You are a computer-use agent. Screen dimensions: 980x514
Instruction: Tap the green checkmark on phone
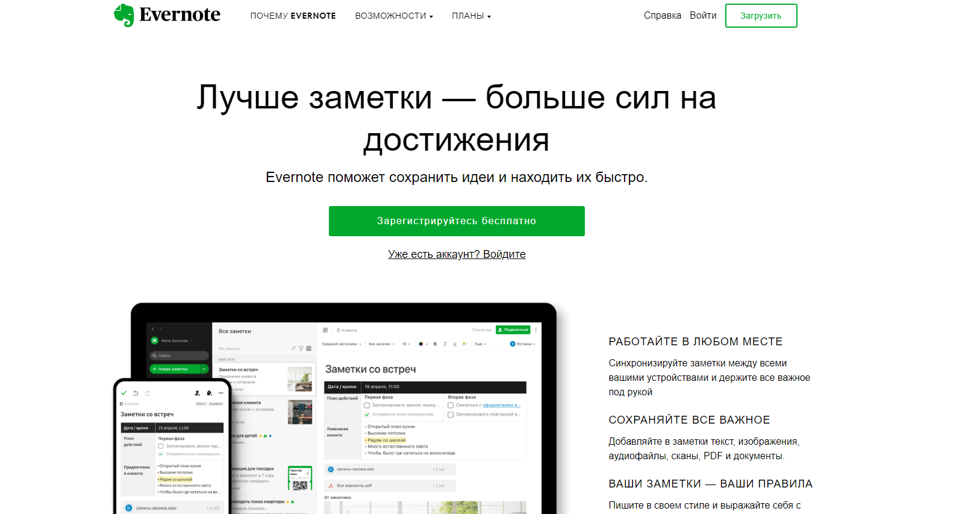(124, 393)
